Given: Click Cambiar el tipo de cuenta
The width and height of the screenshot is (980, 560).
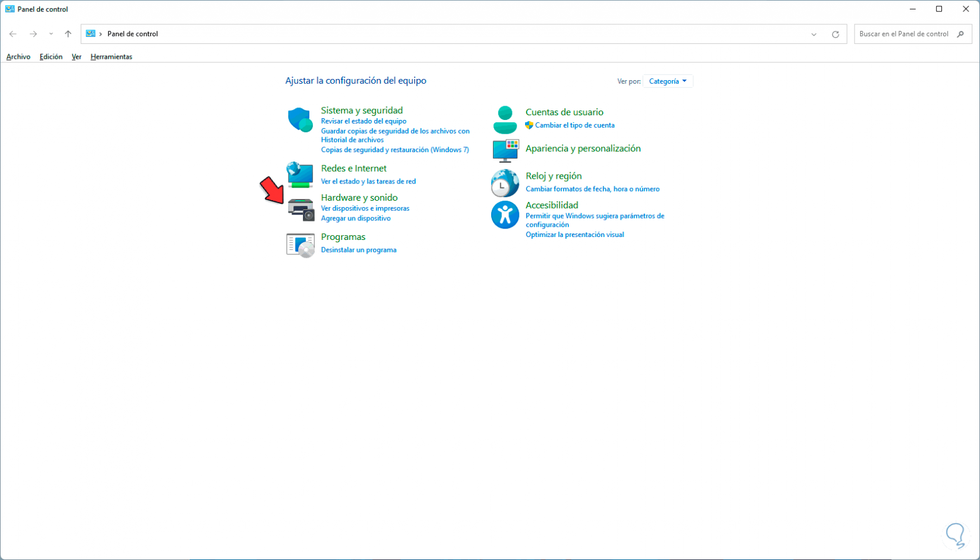Looking at the screenshot, I should [575, 125].
